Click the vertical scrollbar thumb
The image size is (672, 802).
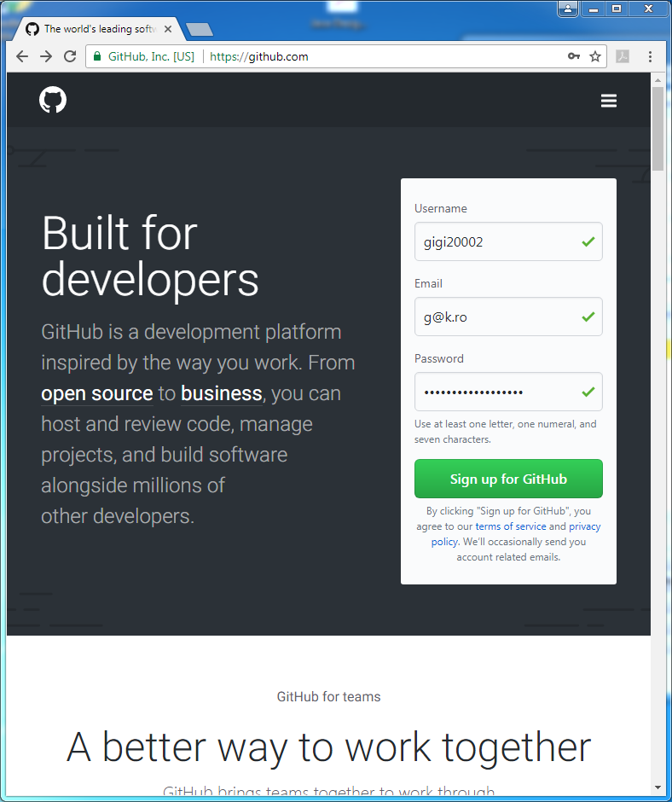click(658, 129)
